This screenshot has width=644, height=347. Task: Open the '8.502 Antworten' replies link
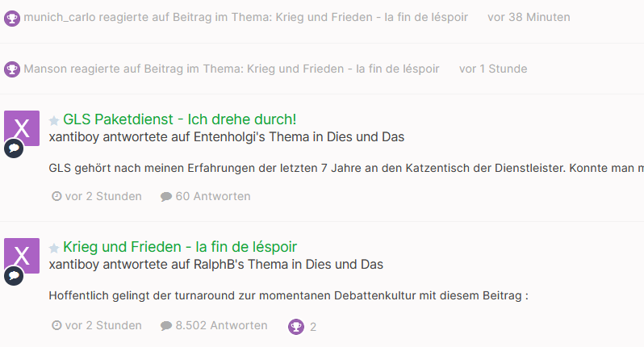pos(221,325)
